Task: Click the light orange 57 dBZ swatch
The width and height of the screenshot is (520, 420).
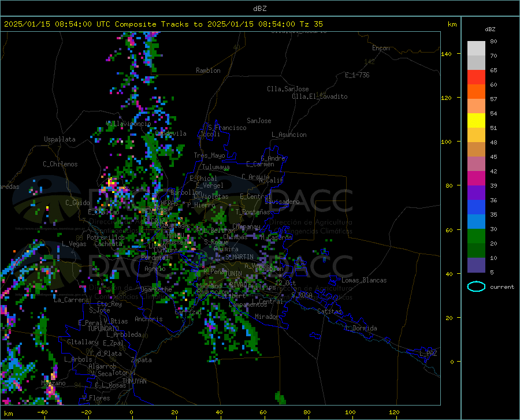Action: pyautogui.click(x=476, y=106)
